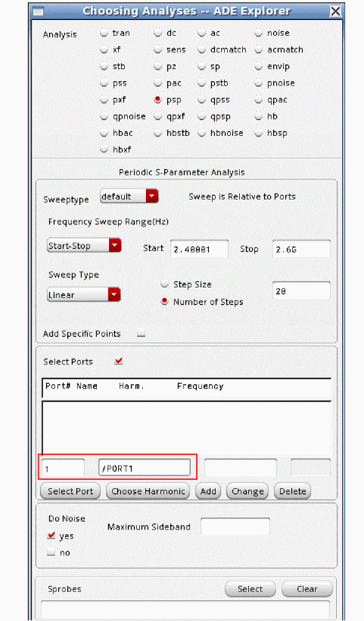Image resolution: width=364 pixels, height=621 pixels.
Task: Expand the Start-Stop range dropdown
Action: click(84, 246)
